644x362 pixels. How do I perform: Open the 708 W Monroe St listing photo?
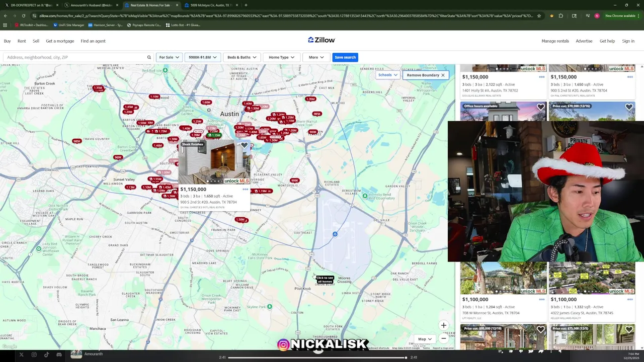503,278
